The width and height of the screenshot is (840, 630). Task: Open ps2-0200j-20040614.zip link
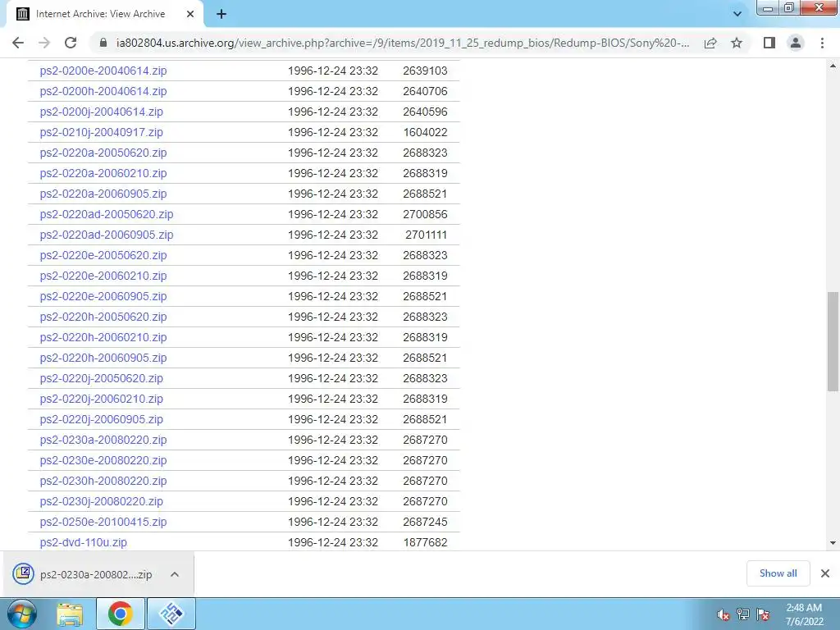click(x=101, y=112)
